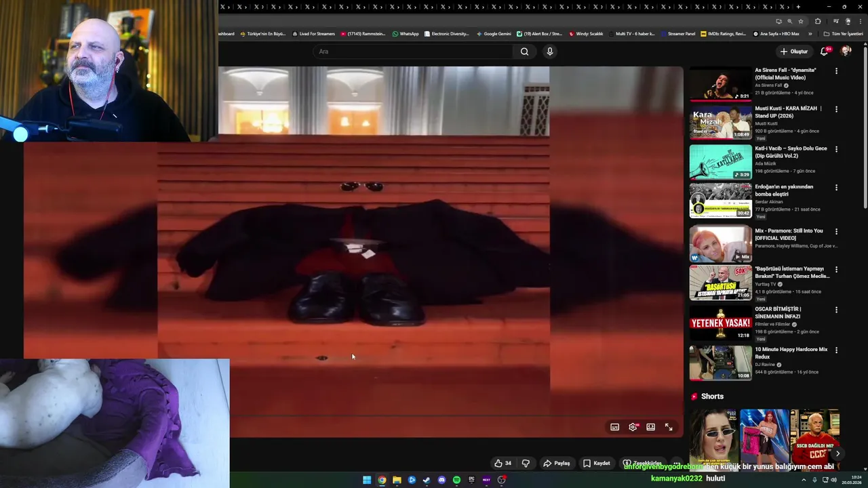Switch player to theater mode

click(650, 427)
